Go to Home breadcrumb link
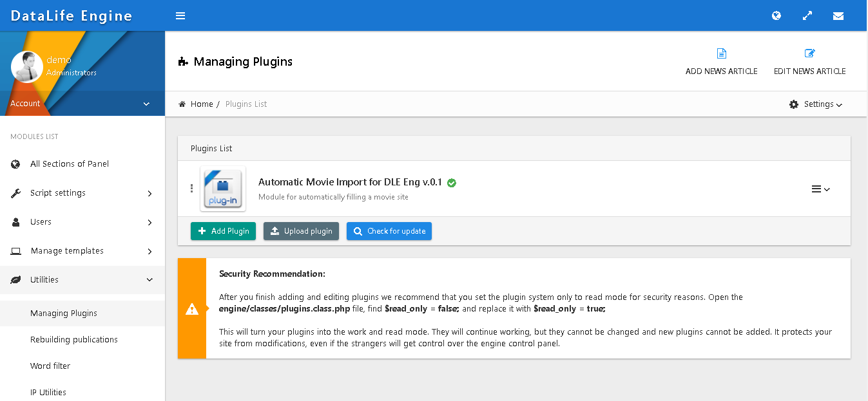 click(x=202, y=104)
